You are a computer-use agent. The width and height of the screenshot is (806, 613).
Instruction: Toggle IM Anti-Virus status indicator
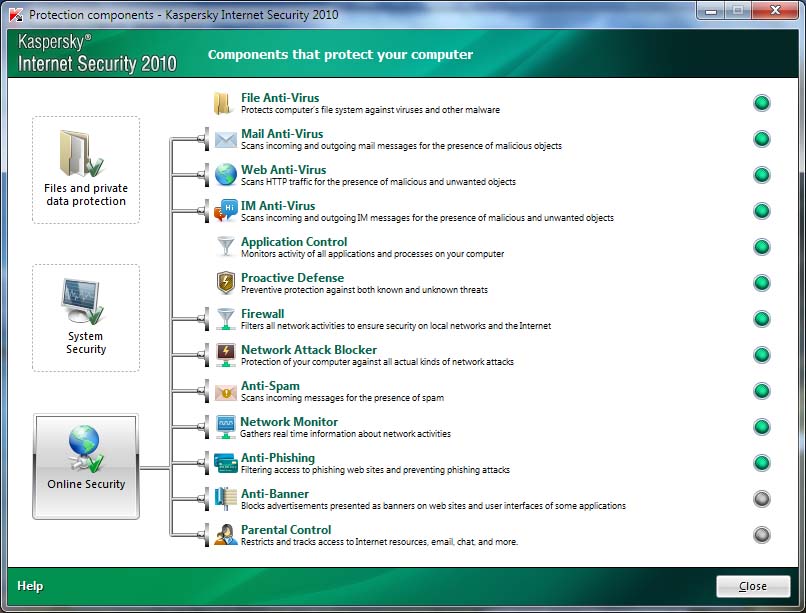(x=762, y=211)
